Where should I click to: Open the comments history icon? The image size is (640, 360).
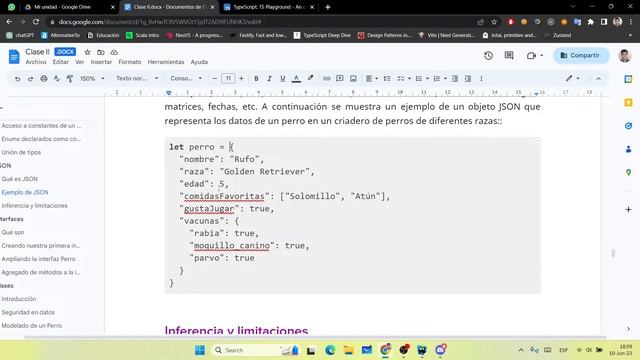[x=509, y=56]
